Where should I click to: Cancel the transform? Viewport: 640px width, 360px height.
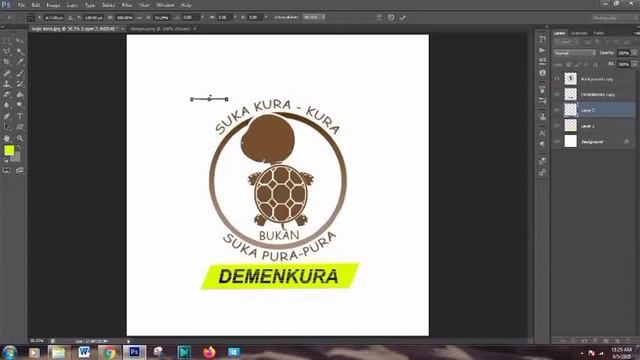391,18
